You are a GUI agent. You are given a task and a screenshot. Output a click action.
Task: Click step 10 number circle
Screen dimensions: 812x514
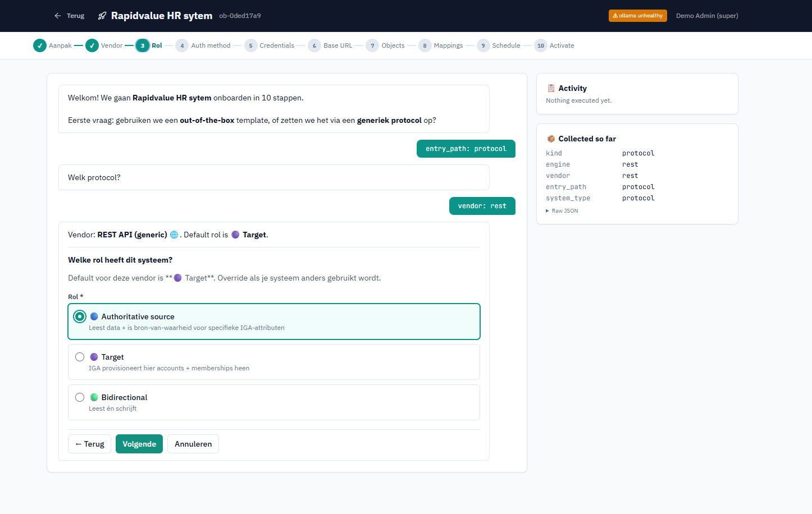pos(541,45)
